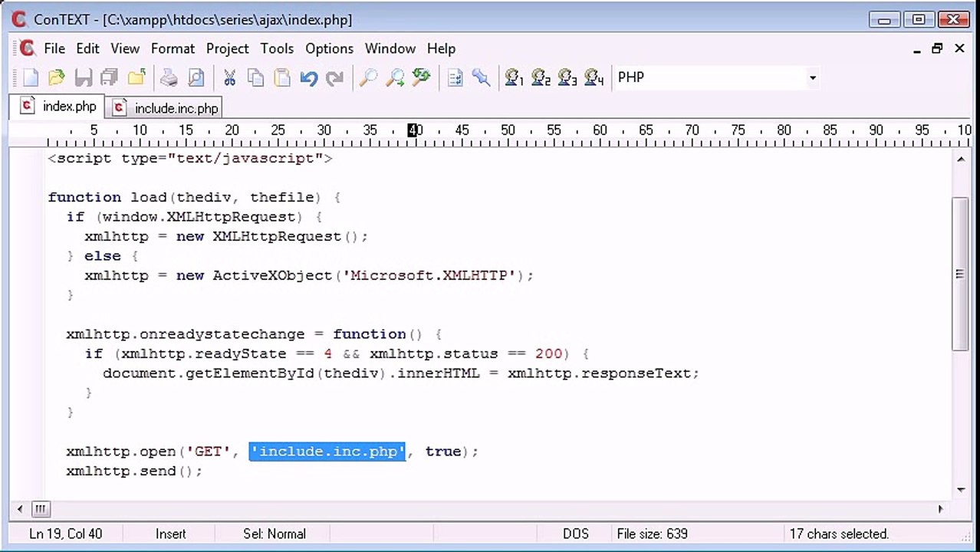Screen dimensions: 980x552
Task: Open the File menu
Action: pyautogui.click(x=54, y=48)
